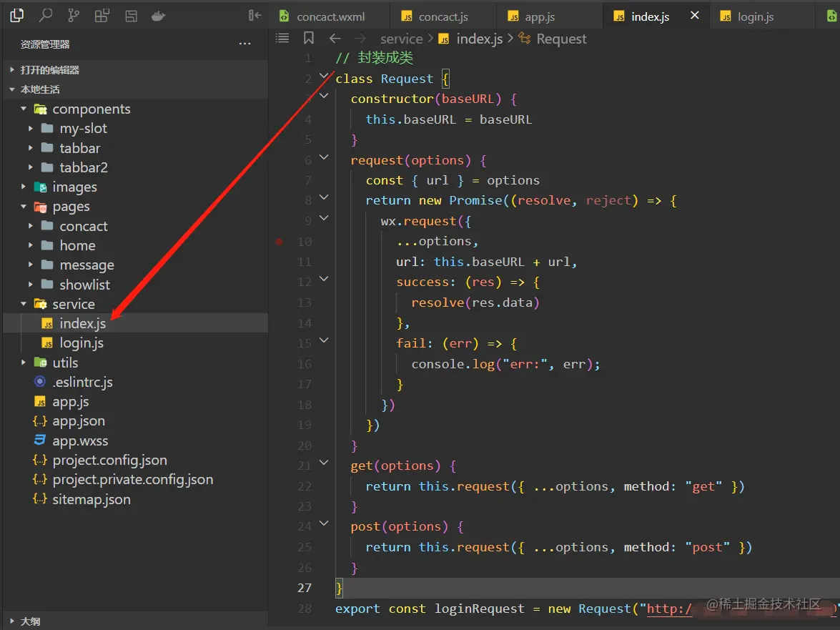
Task: Expand the showlist folder
Action: tap(134, 285)
